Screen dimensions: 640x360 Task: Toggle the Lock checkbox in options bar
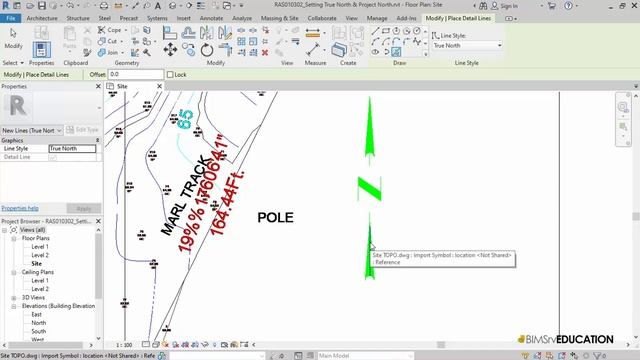[171, 75]
